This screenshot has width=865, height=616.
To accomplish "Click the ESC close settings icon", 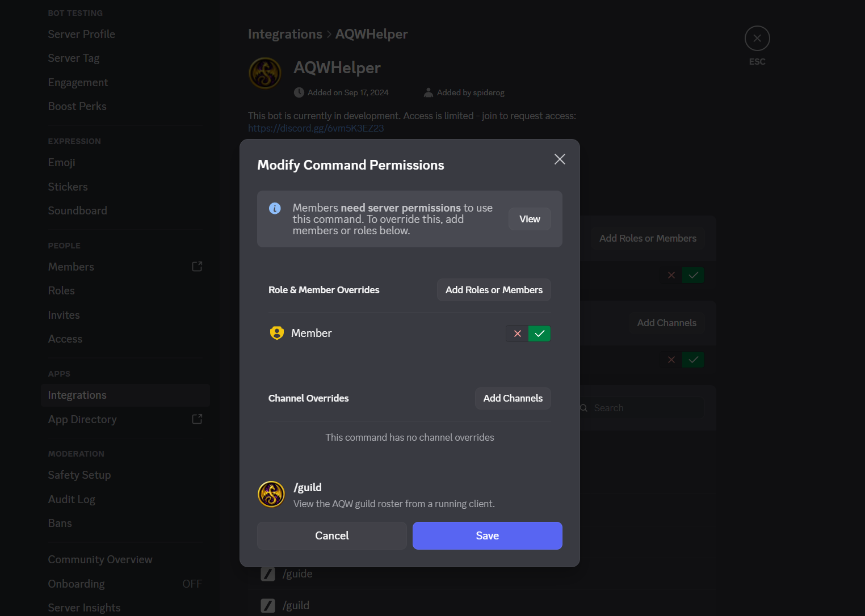I will (x=757, y=39).
